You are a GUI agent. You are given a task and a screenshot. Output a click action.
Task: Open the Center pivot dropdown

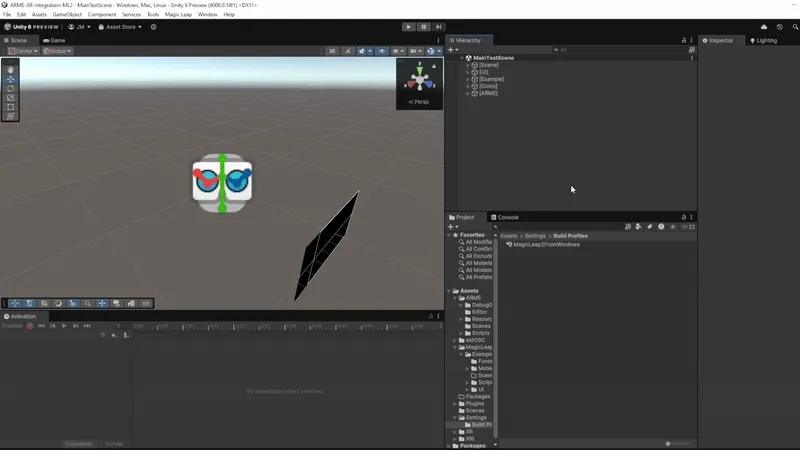(x=23, y=51)
